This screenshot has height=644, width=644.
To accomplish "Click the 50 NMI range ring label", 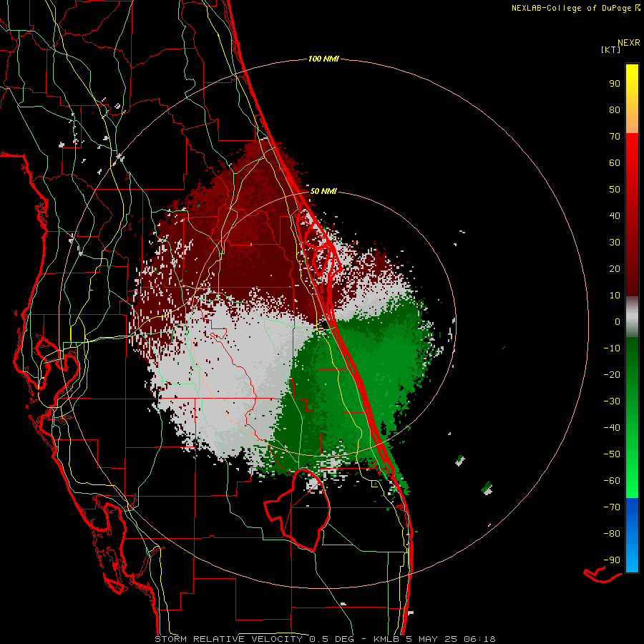I will pos(323,191).
